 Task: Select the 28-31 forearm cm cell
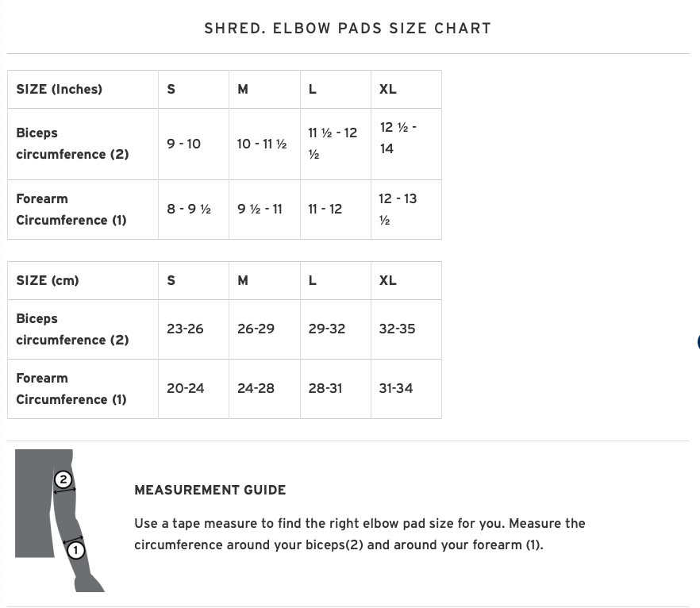325,389
